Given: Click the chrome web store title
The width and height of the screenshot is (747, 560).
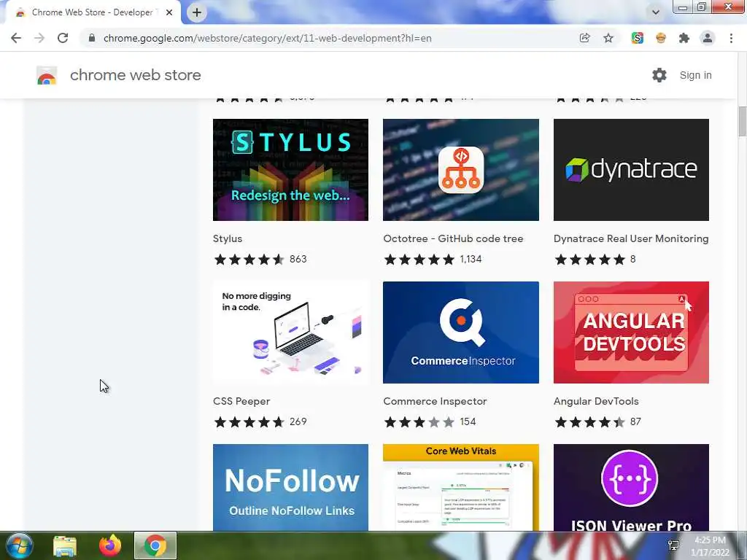Looking at the screenshot, I should click(135, 75).
